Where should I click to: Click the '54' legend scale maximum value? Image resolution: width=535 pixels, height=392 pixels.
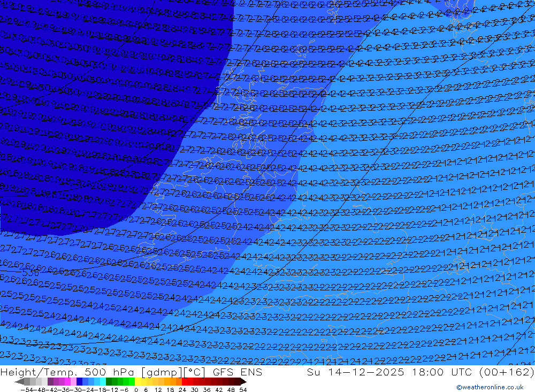tap(243, 390)
